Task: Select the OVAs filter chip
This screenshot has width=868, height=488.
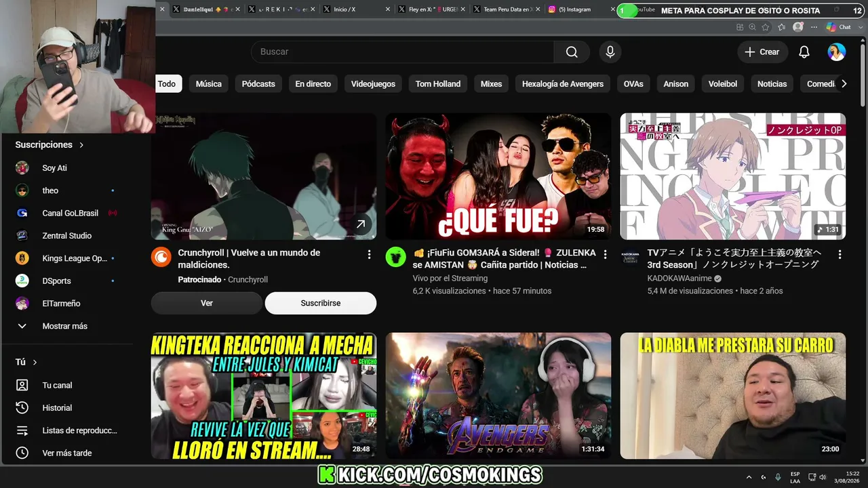Action: tap(633, 84)
